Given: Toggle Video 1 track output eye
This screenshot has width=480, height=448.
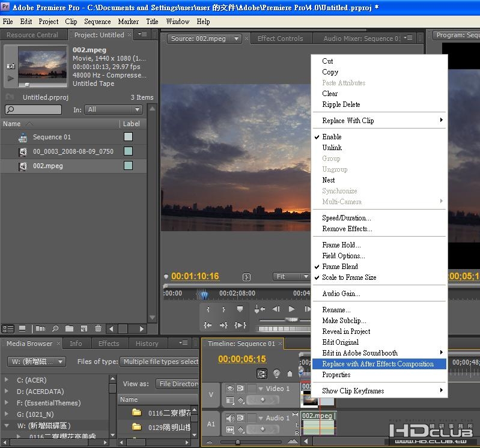Looking at the screenshot, I should [x=230, y=389].
